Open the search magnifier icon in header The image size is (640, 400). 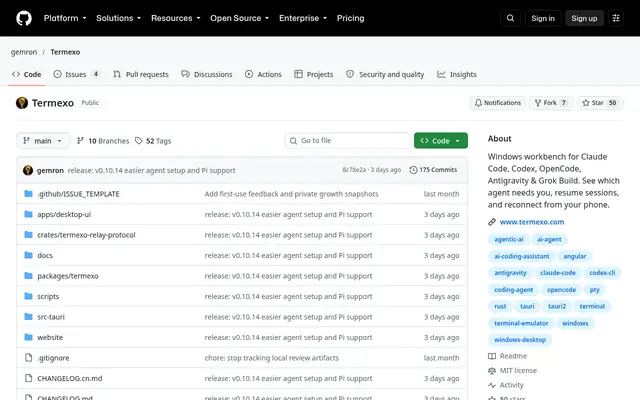tap(510, 18)
